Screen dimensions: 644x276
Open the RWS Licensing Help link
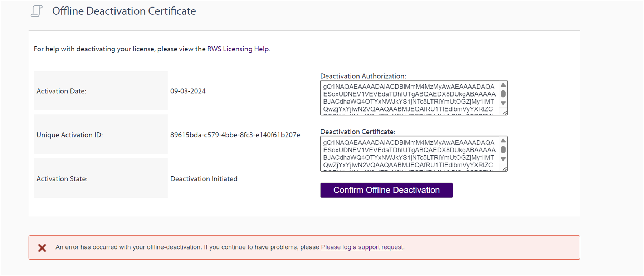[x=238, y=49]
